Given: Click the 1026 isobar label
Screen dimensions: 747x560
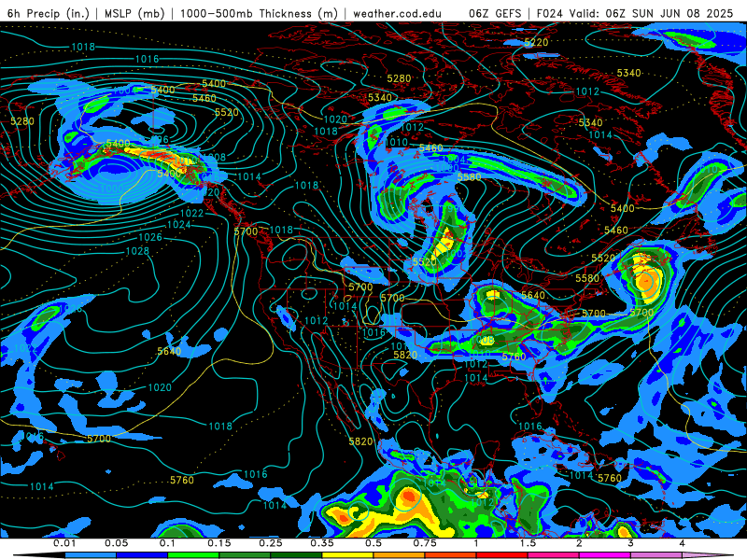Looking at the screenshot, I should [150, 237].
